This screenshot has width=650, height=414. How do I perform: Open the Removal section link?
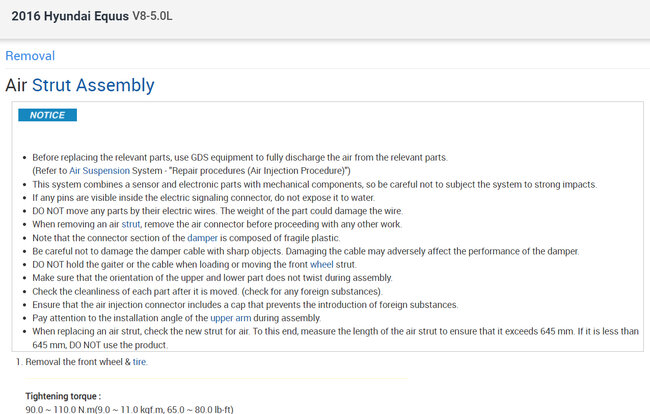click(x=30, y=56)
